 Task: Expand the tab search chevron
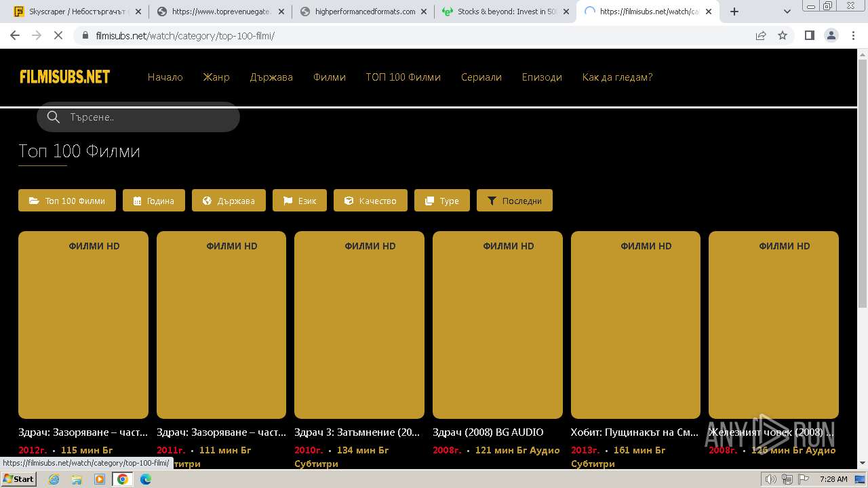coord(787,12)
